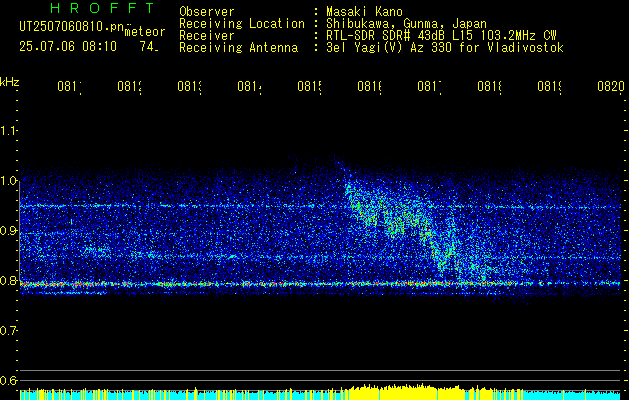The height and width of the screenshot is (400, 629).
Task: Click the bright red carrier line near 0.8 kHz
Action: pos(320,284)
